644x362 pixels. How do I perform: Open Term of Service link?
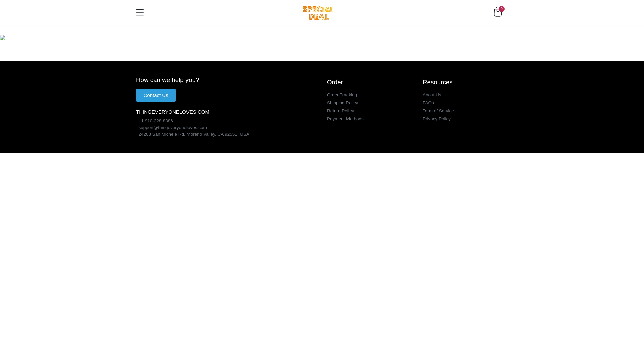438,111
